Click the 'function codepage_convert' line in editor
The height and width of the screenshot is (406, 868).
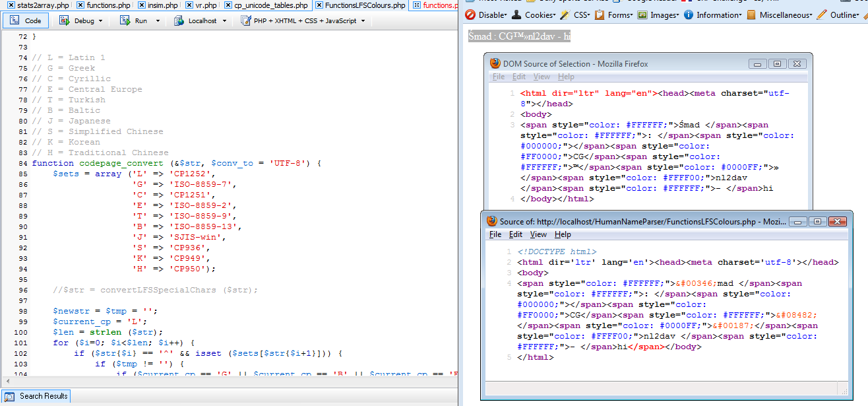pyautogui.click(x=176, y=163)
